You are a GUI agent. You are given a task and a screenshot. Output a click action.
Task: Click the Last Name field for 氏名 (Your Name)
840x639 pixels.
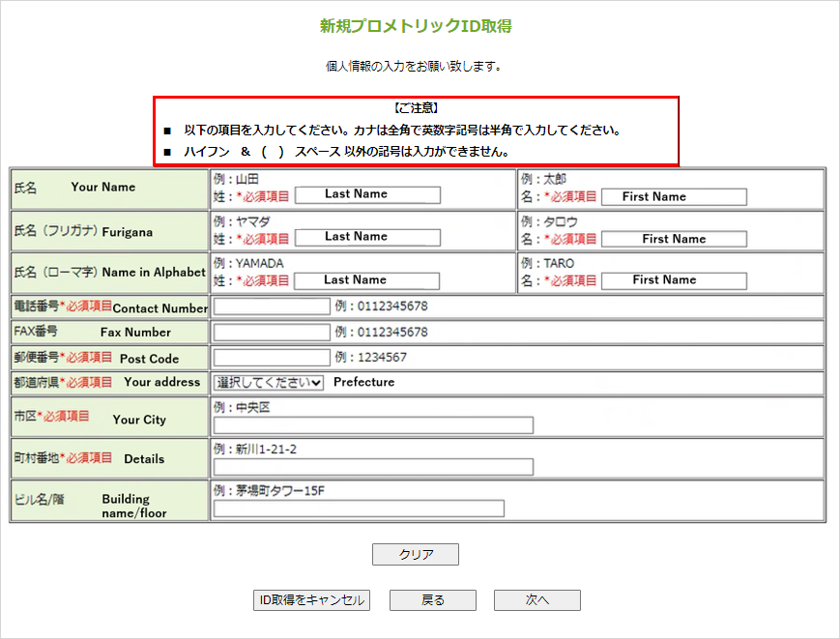(x=367, y=195)
